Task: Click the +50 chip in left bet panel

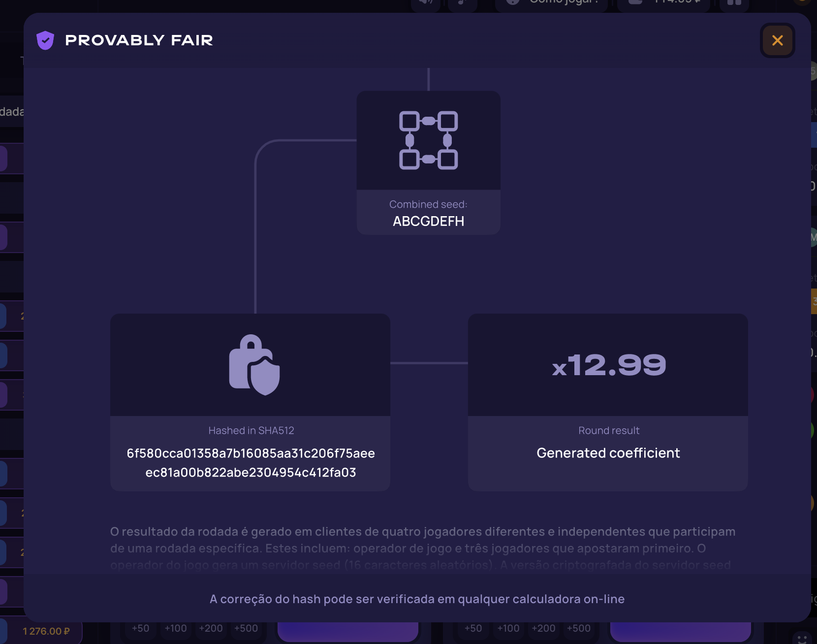Action: click(x=140, y=628)
